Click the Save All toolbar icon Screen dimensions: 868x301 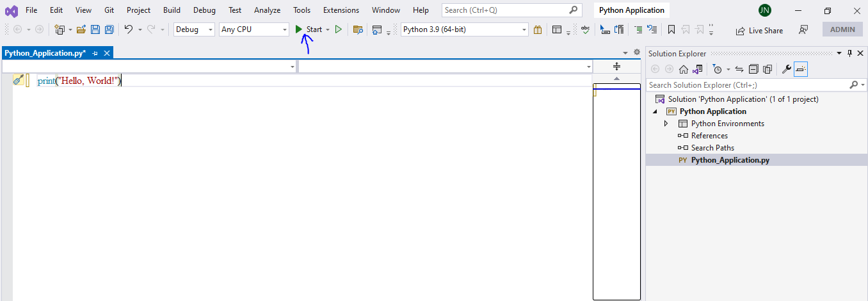click(109, 29)
